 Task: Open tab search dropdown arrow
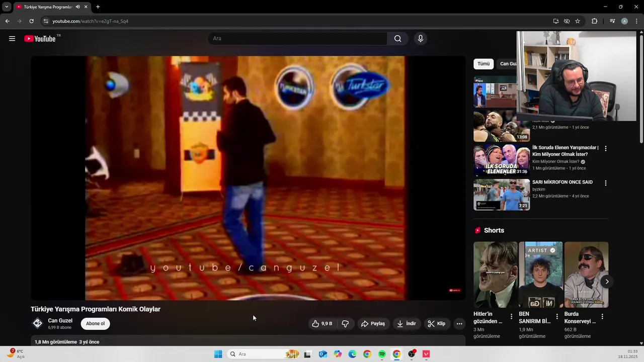point(7,7)
